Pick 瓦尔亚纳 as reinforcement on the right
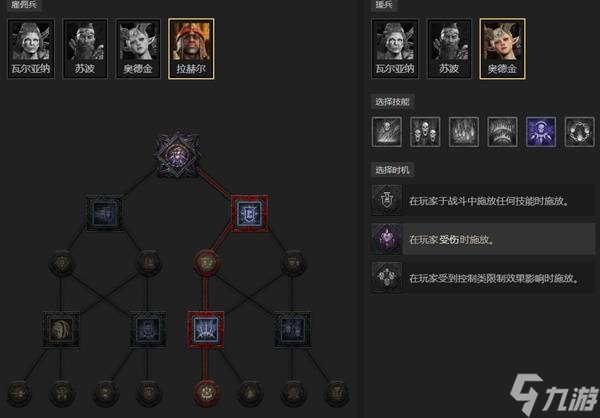Screen dimensions: 600x418 [395, 49]
